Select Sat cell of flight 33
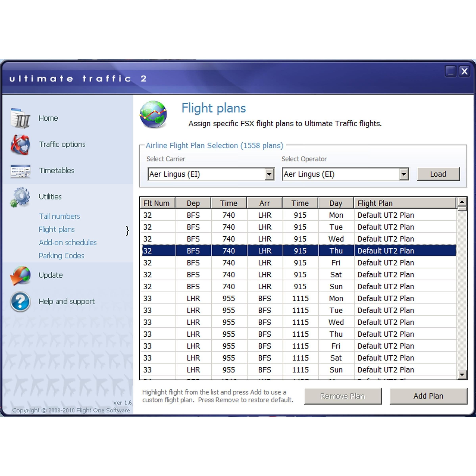 click(336, 358)
